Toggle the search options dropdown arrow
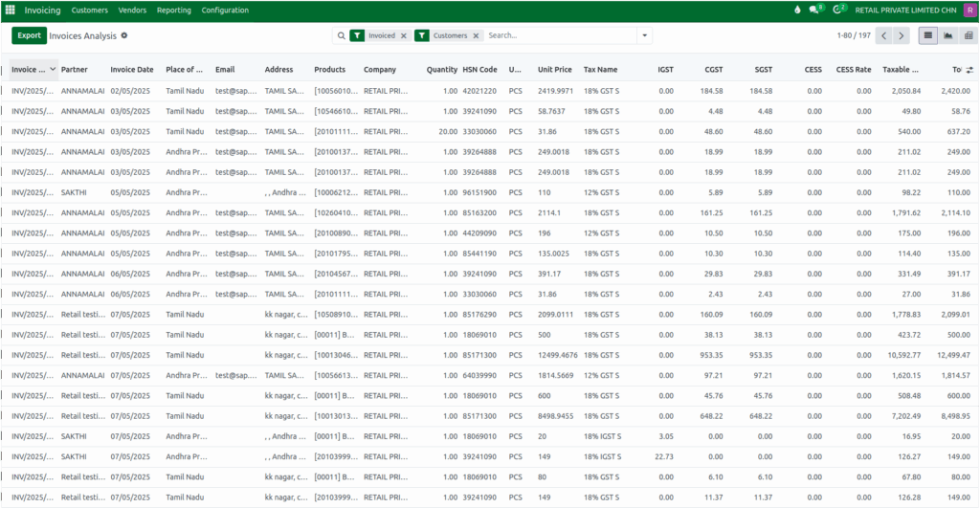The width and height of the screenshot is (980, 508). (644, 35)
